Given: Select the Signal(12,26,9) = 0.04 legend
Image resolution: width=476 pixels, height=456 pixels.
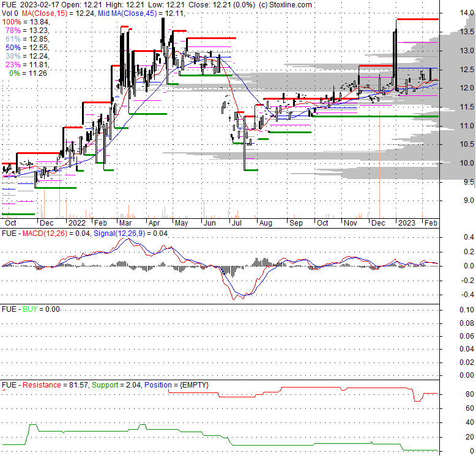Looking at the screenshot, I should [x=130, y=233].
